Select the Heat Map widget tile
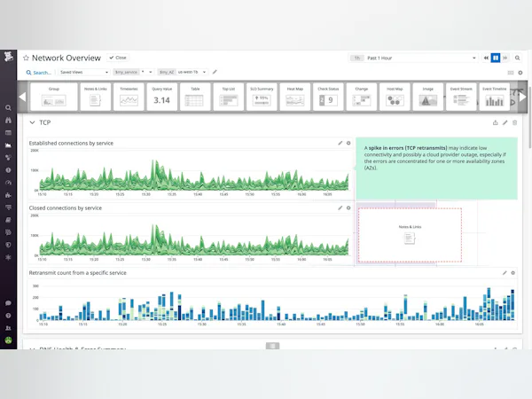 point(295,97)
